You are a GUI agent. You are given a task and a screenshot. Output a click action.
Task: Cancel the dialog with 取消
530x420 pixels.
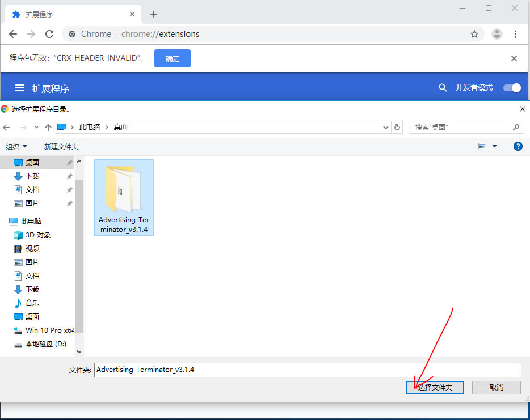point(496,388)
